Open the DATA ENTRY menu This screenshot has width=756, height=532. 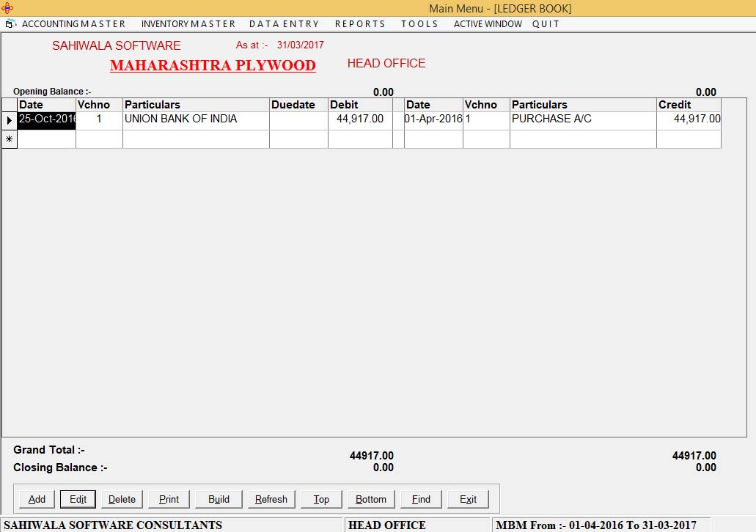[x=284, y=23]
